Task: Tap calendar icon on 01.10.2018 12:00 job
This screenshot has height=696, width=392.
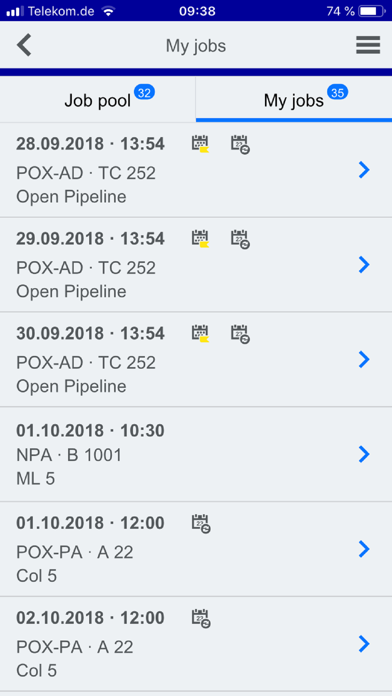Action: [201, 524]
